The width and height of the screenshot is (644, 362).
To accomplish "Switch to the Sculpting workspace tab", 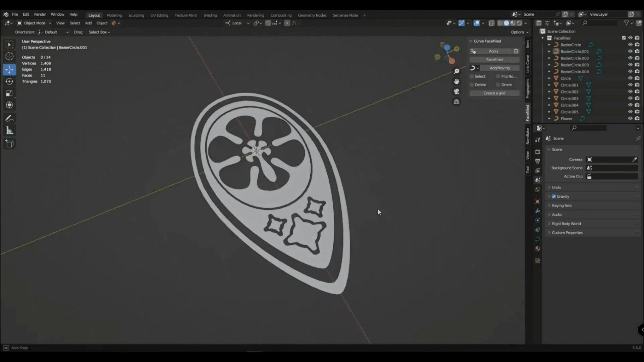I will point(136,15).
